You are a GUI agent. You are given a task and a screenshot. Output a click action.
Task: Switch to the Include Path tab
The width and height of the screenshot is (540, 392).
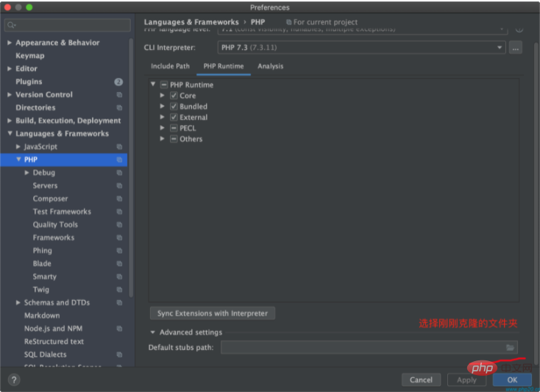170,66
